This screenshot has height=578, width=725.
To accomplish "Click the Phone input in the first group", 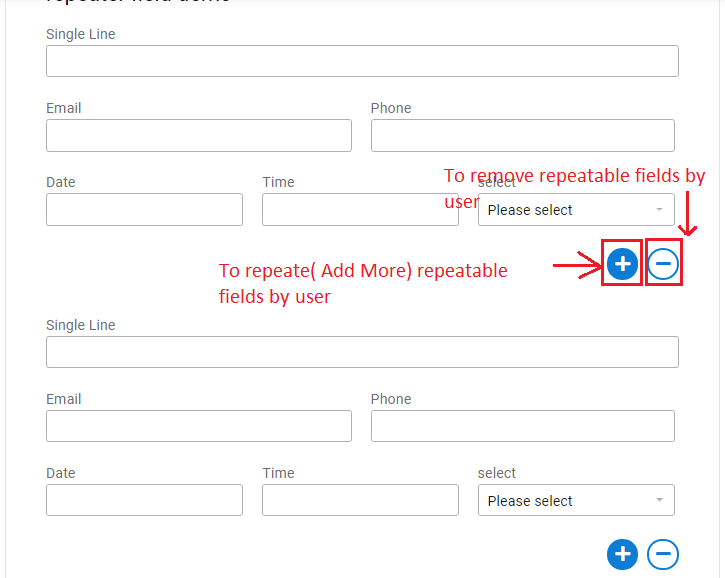I will 522,136.
